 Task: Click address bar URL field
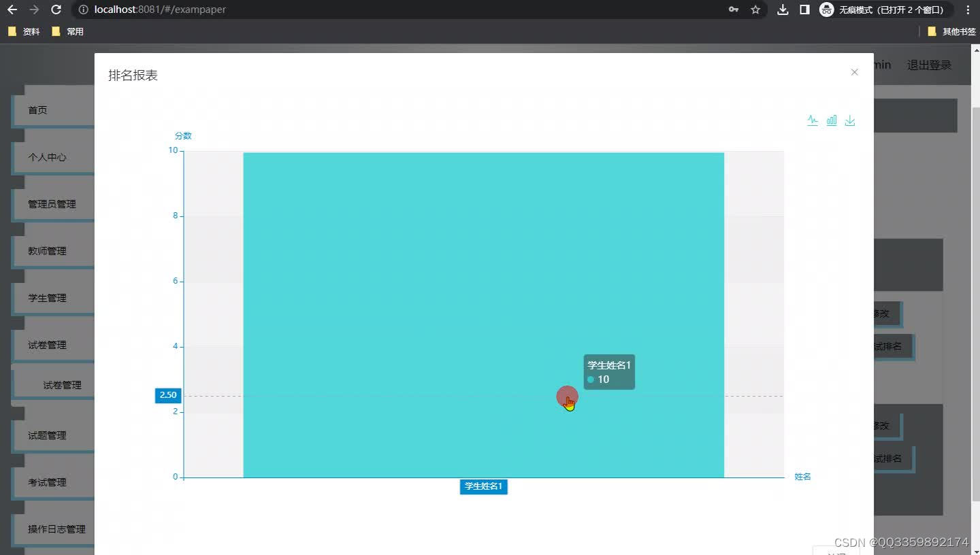click(x=408, y=10)
